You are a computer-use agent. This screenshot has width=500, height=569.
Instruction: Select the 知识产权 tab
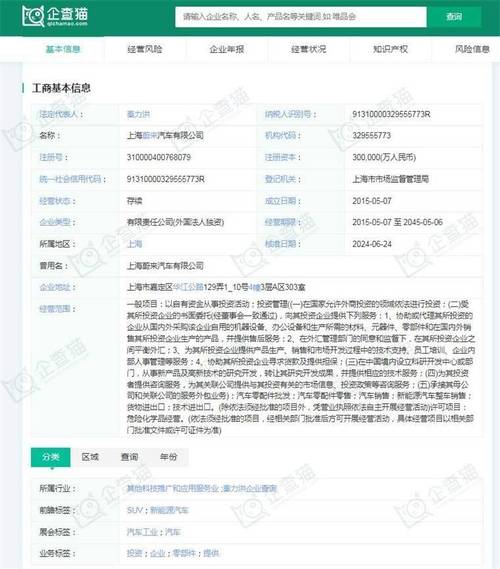point(390,49)
